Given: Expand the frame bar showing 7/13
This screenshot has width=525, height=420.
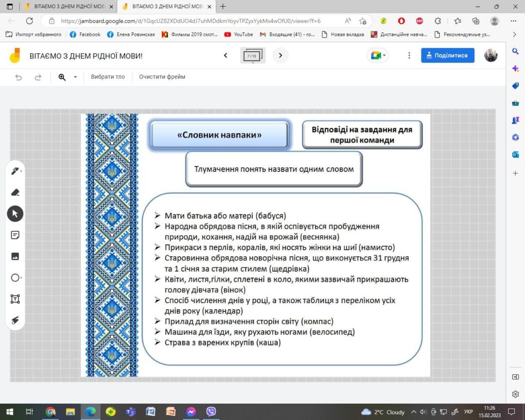Looking at the screenshot, I should coord(252,55).
